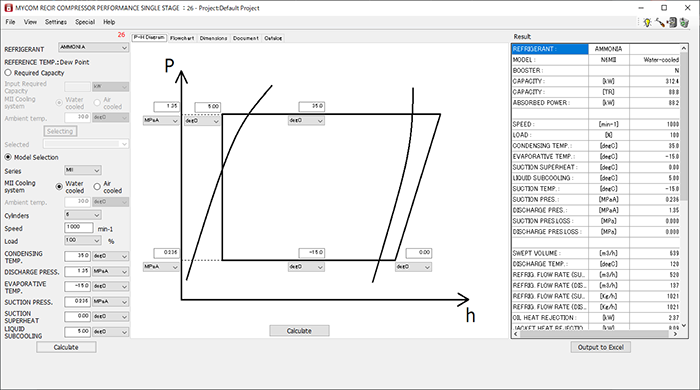Choose Water cooled under Model Selection
Viewport: 700px width, 390px height.
59,187
